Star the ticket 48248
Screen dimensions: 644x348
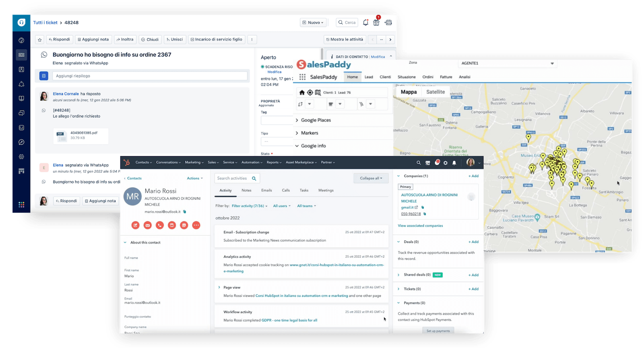tap(39, 39)
